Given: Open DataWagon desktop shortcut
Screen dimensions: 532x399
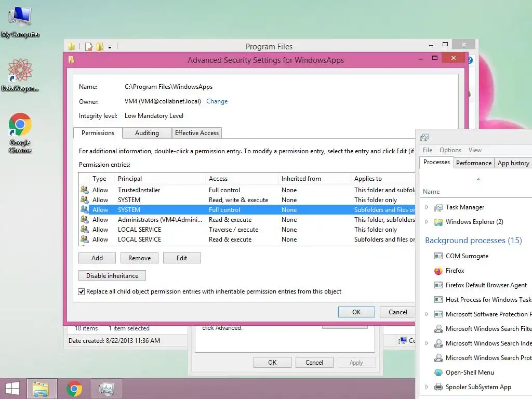Looking at the screenshot, I should [20, 75].
